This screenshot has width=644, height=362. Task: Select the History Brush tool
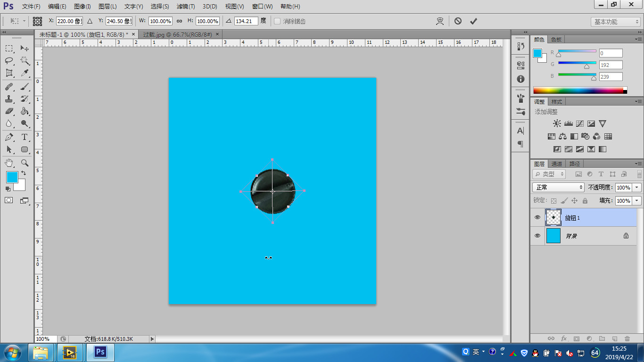[25, 99]
